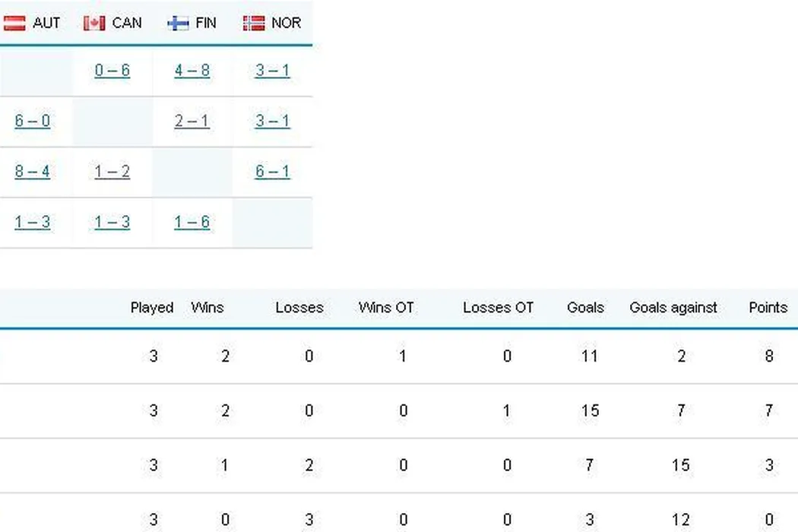Click the 1 – 2 score link
The image size is (798, 532).
pyautogui.click(x=112, y=171)
